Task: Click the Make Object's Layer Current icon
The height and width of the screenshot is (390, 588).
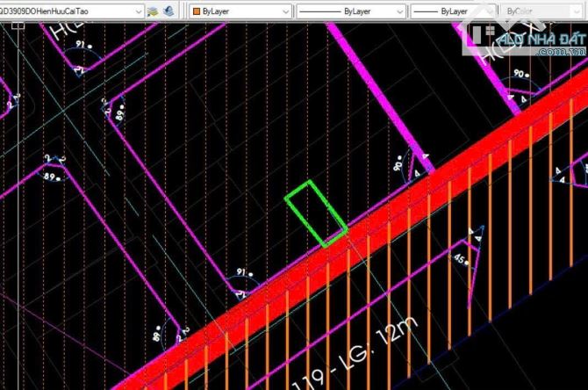Action: coord(153,11)
